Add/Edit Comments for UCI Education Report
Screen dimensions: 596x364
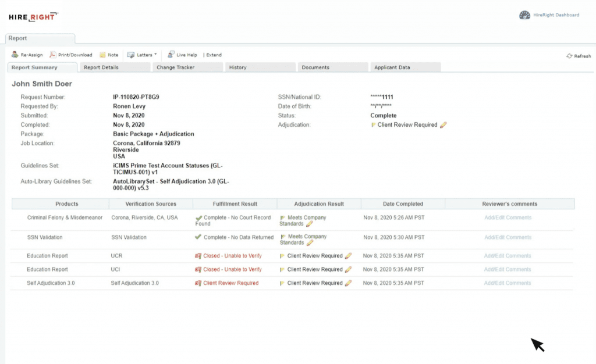508,270
